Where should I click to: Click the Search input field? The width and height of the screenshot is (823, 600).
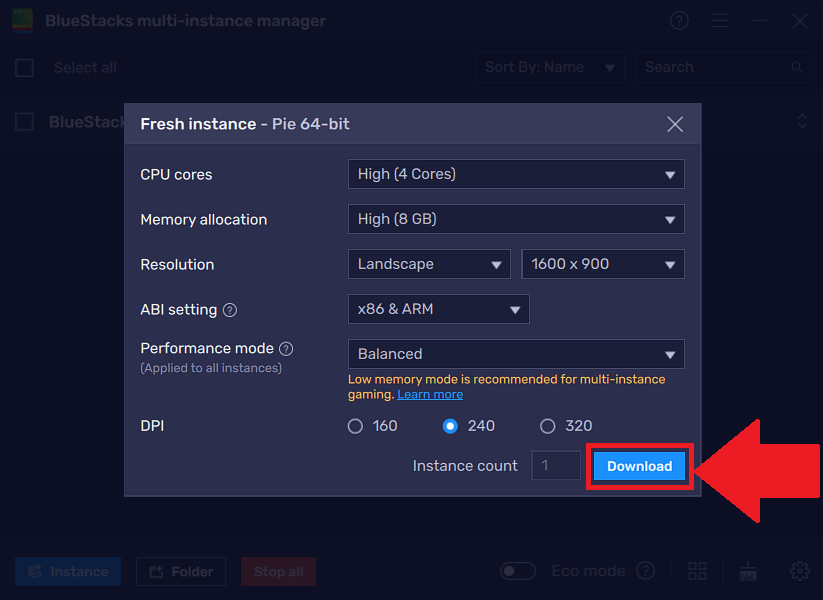(x=722, y=67)
